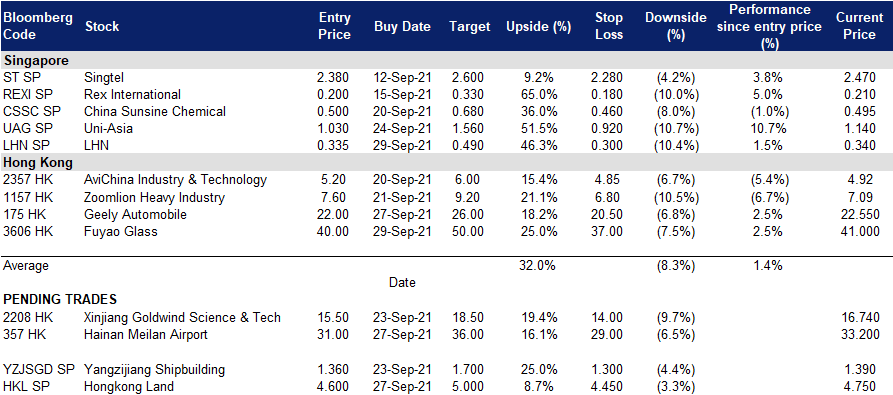
Task: Select the Bloomberg Code column header
Action: click(38, 26)
